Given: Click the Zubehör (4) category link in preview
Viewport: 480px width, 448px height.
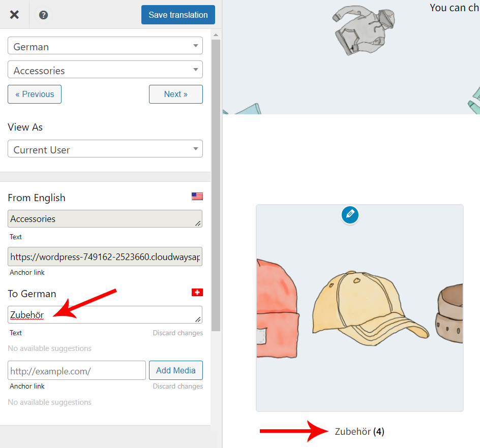Looking at the screenshot, I should [359, 431].
